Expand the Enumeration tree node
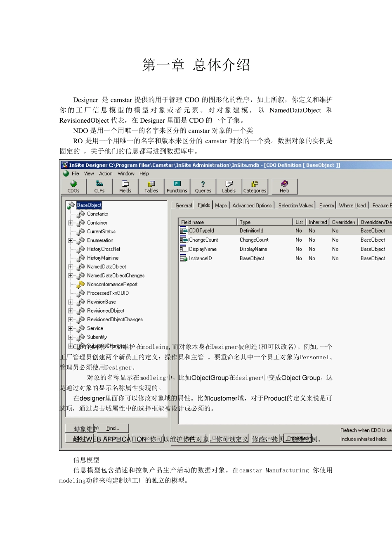 (71, 240)
